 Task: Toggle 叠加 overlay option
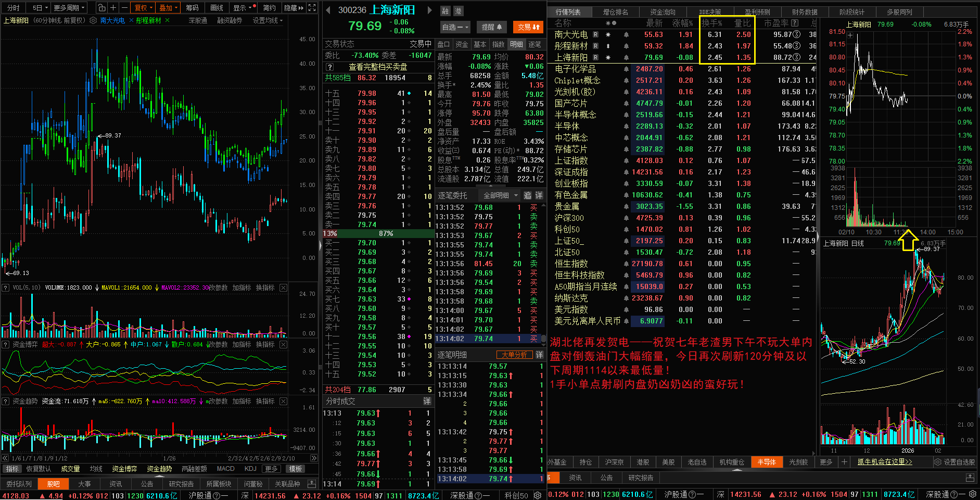168,8
